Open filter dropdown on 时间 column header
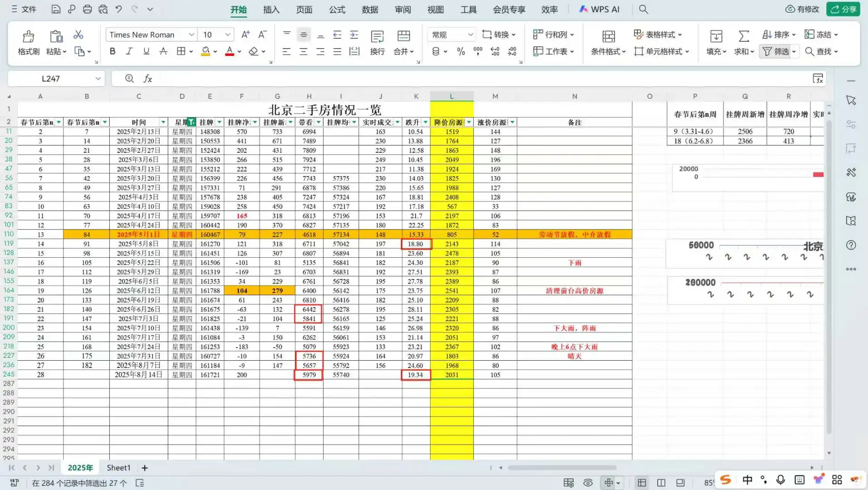 tap(163, 122)
